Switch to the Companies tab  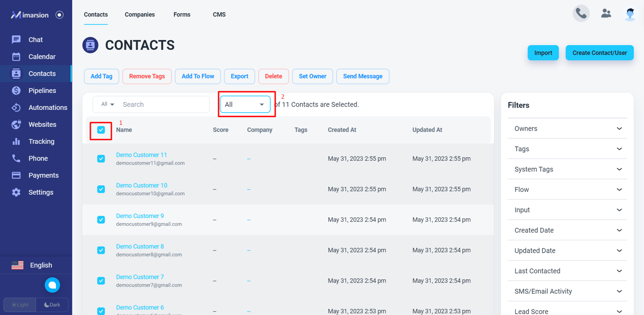(140, 15)
